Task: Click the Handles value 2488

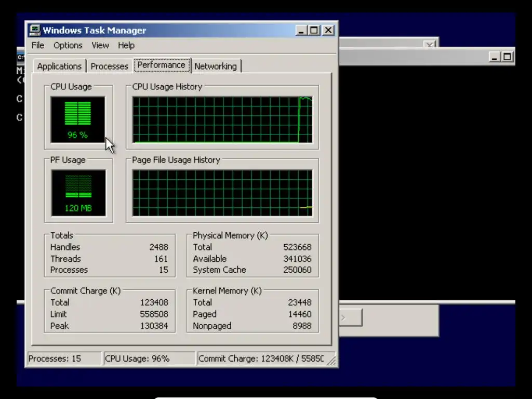Action: click(158, 247)
